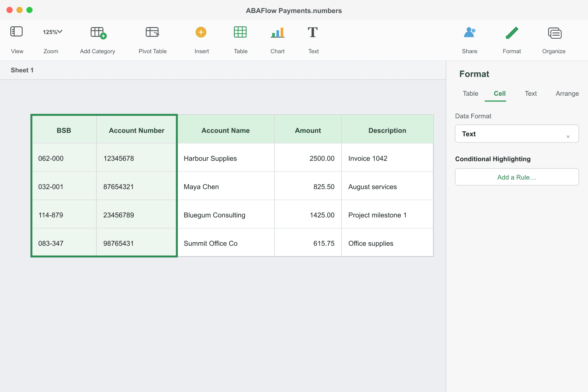Select the amount cell 825.50
The image size is (588, 392).
[x=308, y=186]
